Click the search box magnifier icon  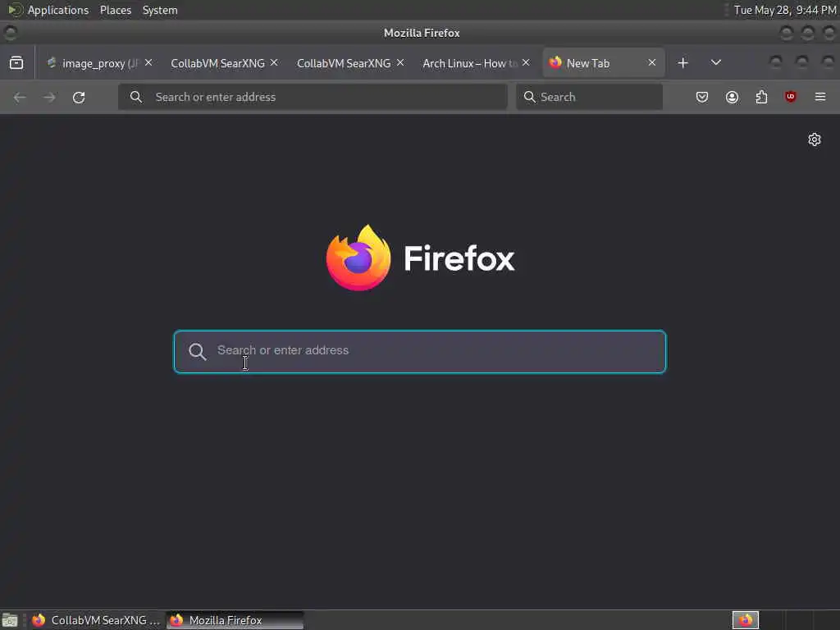pos(529,97)
